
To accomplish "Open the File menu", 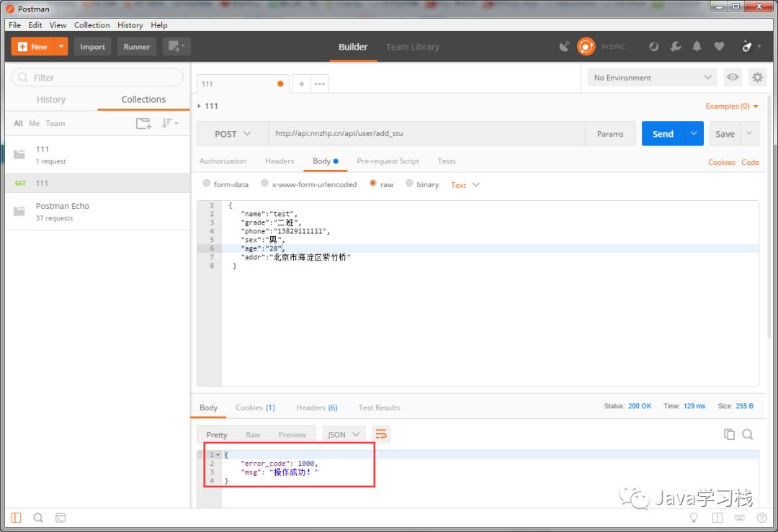I will tap(14, 24).
